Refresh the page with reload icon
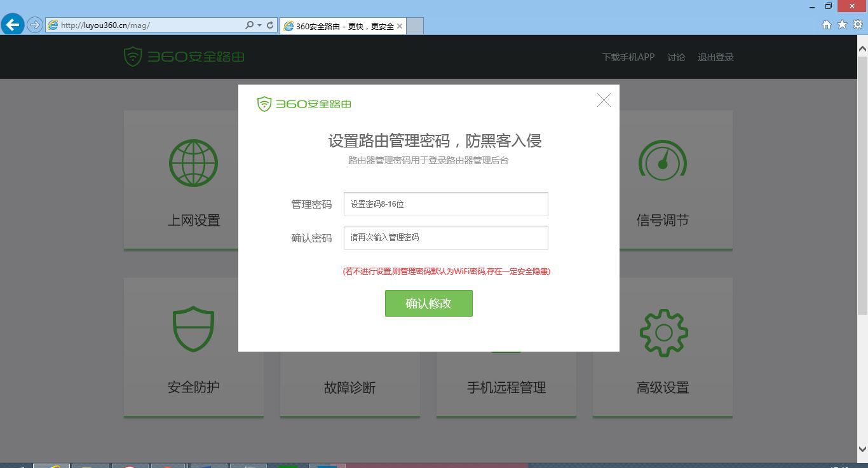 coord(270,25)
